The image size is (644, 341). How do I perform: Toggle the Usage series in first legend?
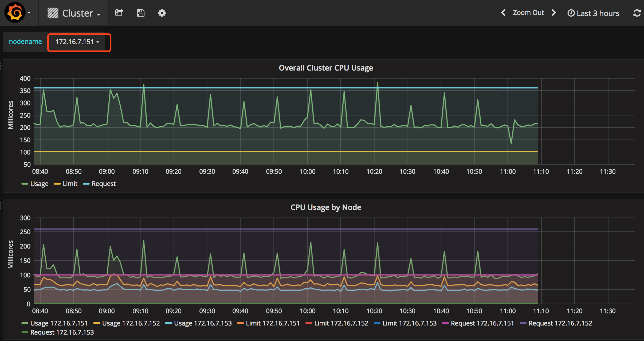[x=39, y=184]
